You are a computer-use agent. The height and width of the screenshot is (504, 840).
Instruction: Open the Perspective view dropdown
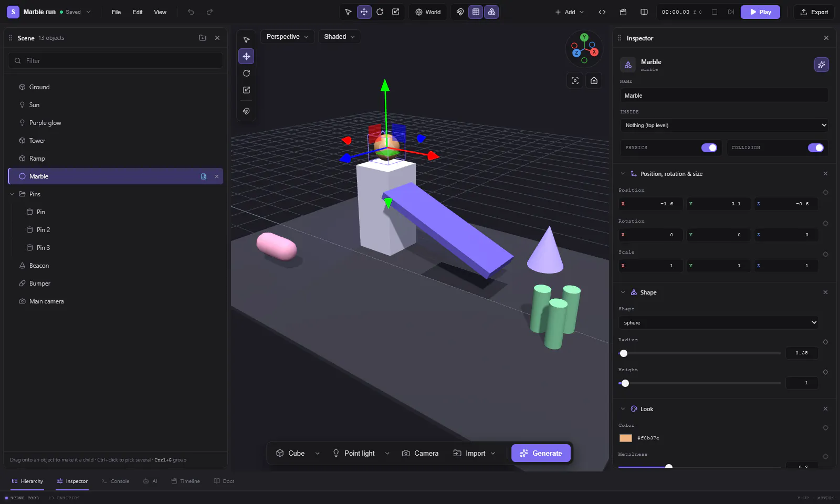[287, 37]
